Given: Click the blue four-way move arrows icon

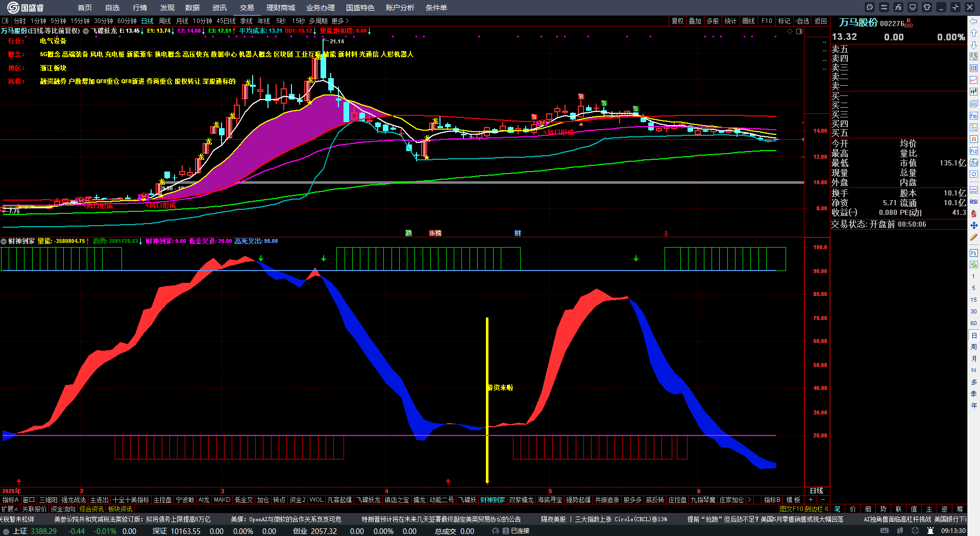Looking at the screenshot, I should pos(974,225).
